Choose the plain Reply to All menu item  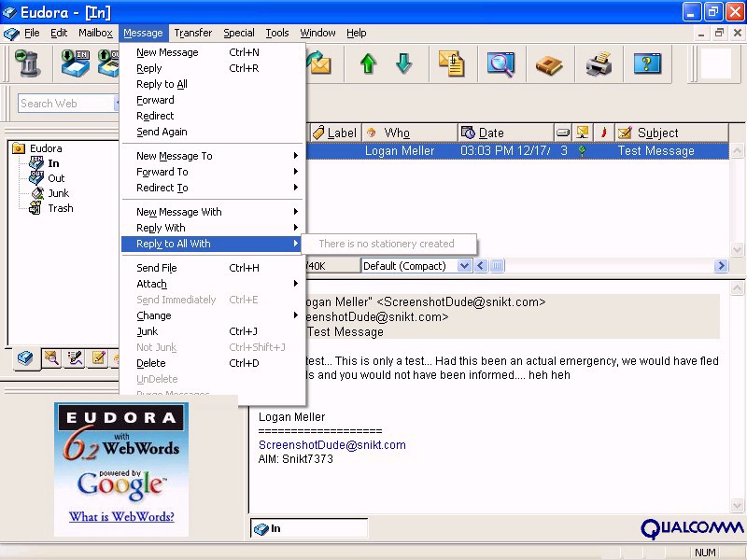pos(214,84)
